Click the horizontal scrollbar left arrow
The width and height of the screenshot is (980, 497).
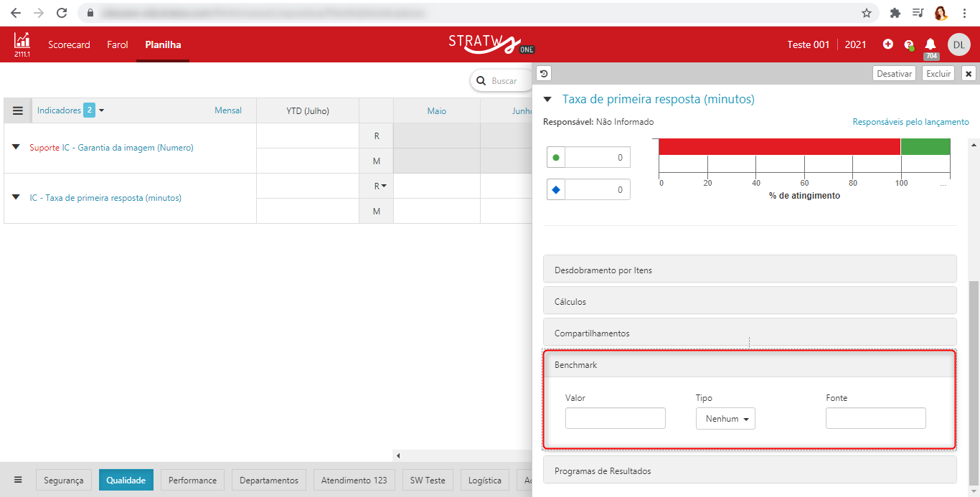tap(398, 455)
